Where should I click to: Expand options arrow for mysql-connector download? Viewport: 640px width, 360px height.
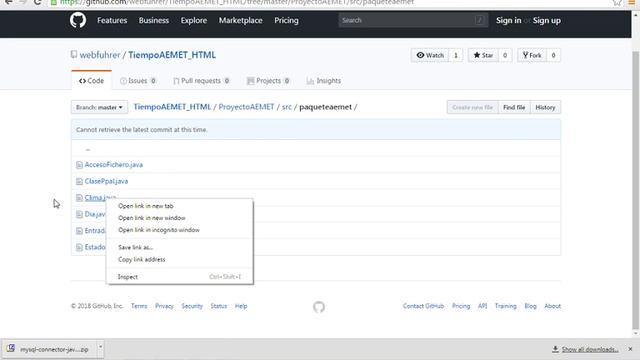pos(100,348)
